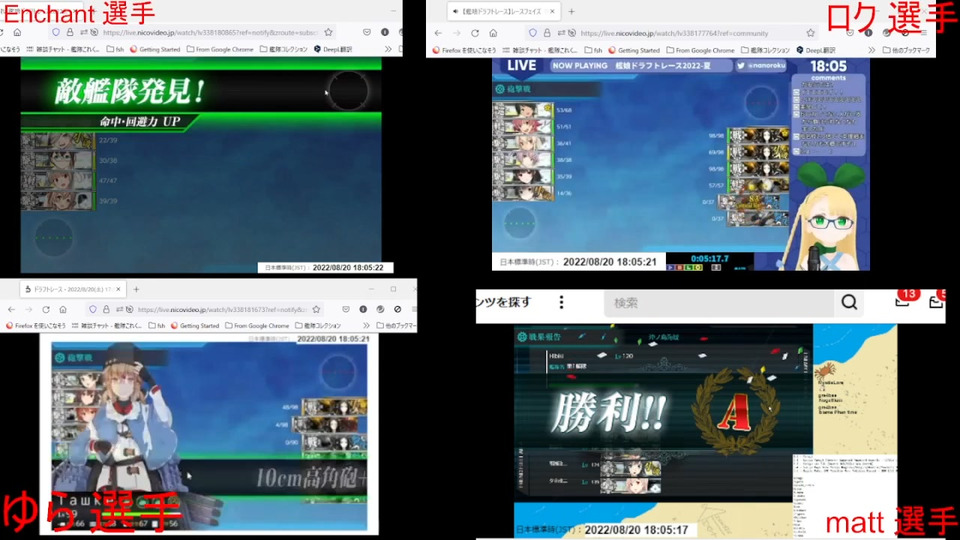960x540 pixels.
Task: Open Getting Started bookmark in ゆら window
Action: pos(194,326)
